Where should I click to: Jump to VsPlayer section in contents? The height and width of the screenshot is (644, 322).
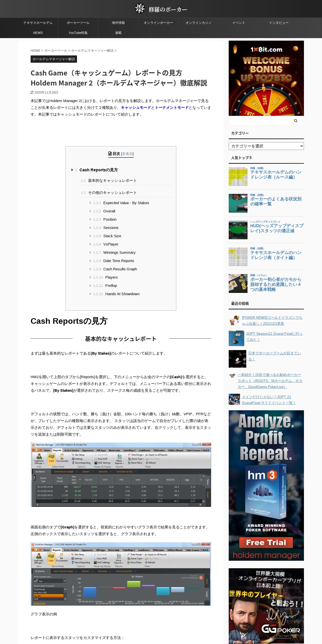111,244
